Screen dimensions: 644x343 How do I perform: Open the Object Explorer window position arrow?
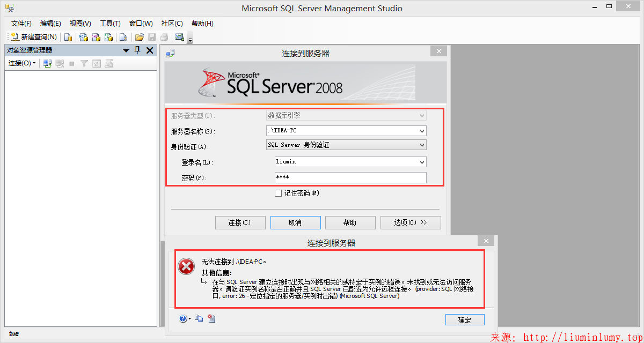click(126, 50)
